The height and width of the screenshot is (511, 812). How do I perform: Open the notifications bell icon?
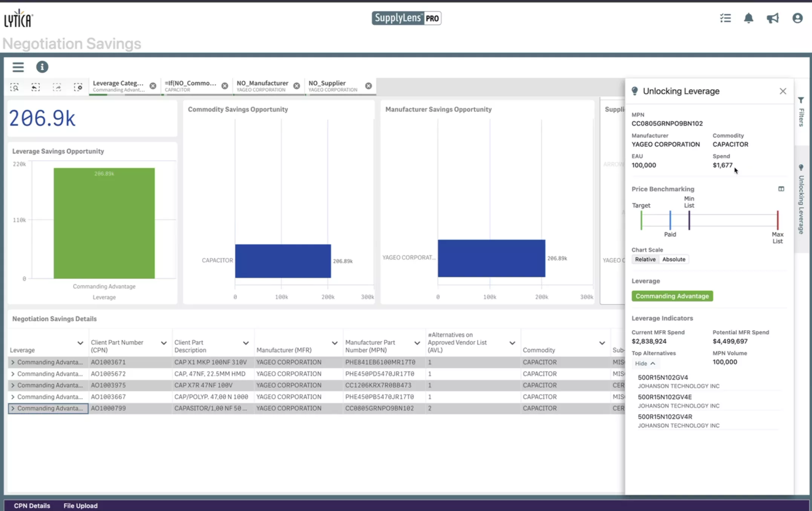748,18
